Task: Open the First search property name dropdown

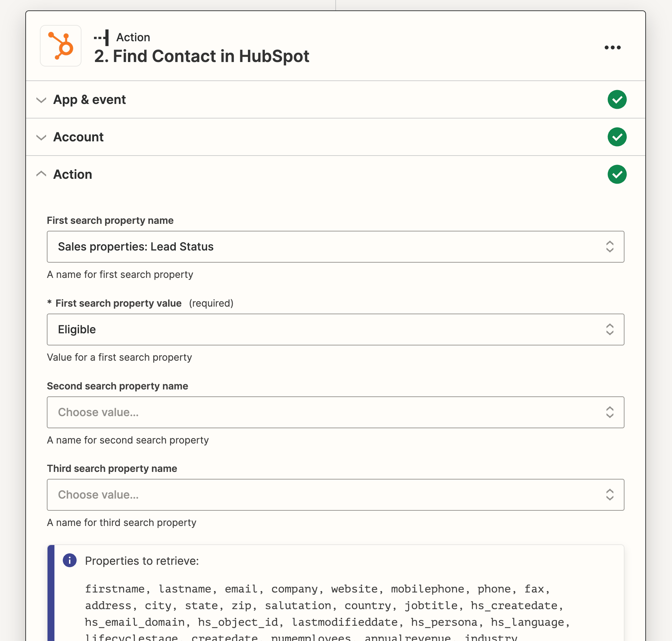Action: (x=335, y=247)
